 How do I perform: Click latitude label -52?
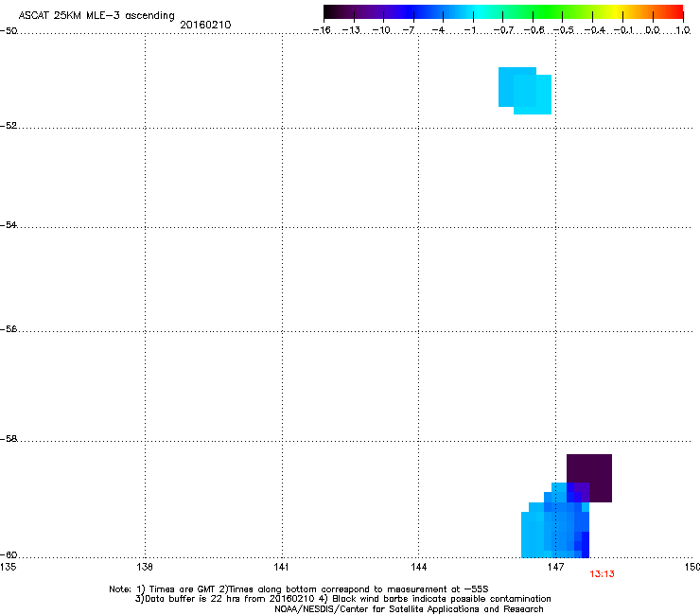tap(9, 126)
